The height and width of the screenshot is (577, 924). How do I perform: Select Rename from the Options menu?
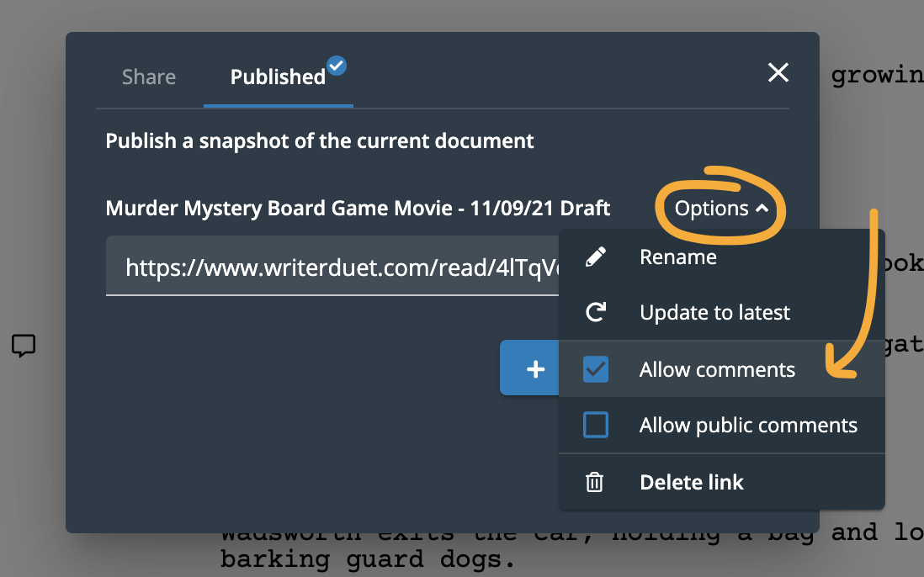677,257
